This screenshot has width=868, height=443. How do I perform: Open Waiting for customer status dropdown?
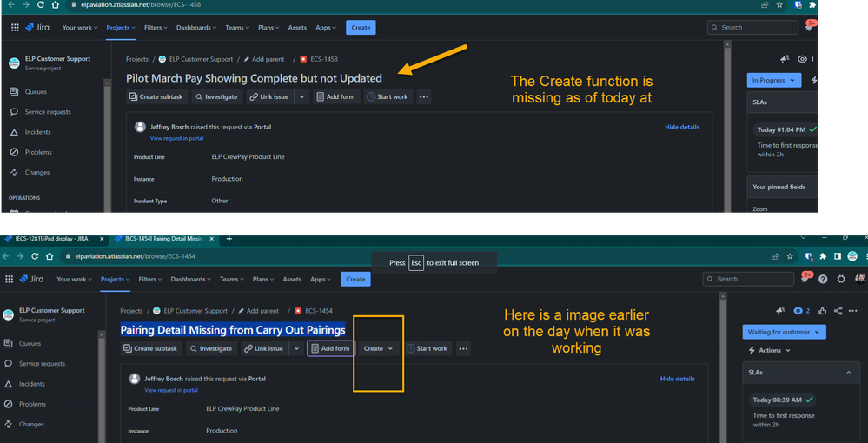tap(785, 332)
